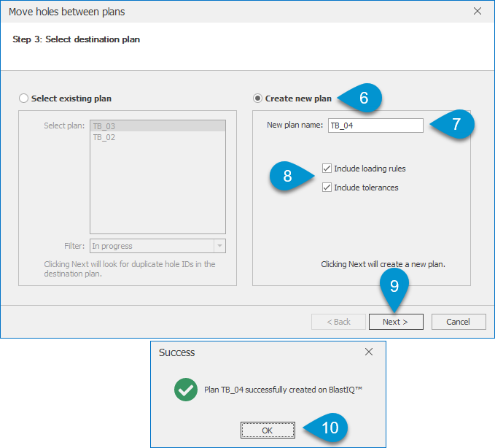Click 'Plan TB_04 successfully created' message text
The image size is (495, 448).
(283, 390)
